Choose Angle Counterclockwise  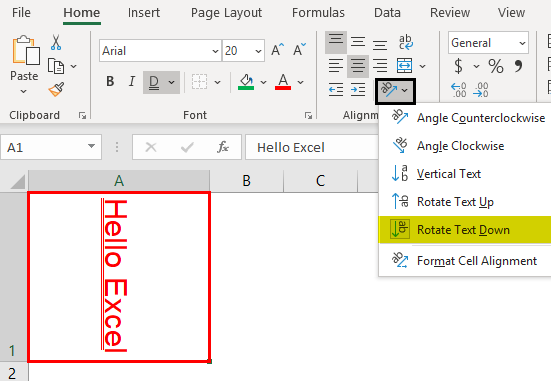[465, 118]
